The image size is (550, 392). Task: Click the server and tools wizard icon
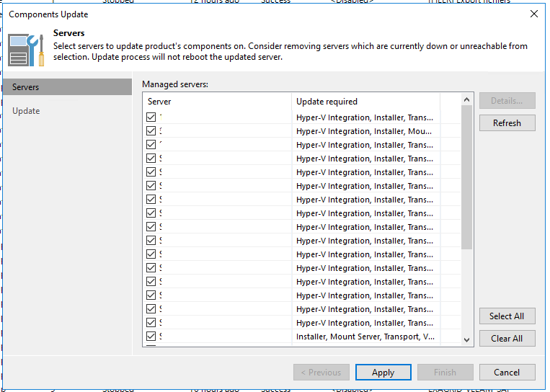coord(26,50)
